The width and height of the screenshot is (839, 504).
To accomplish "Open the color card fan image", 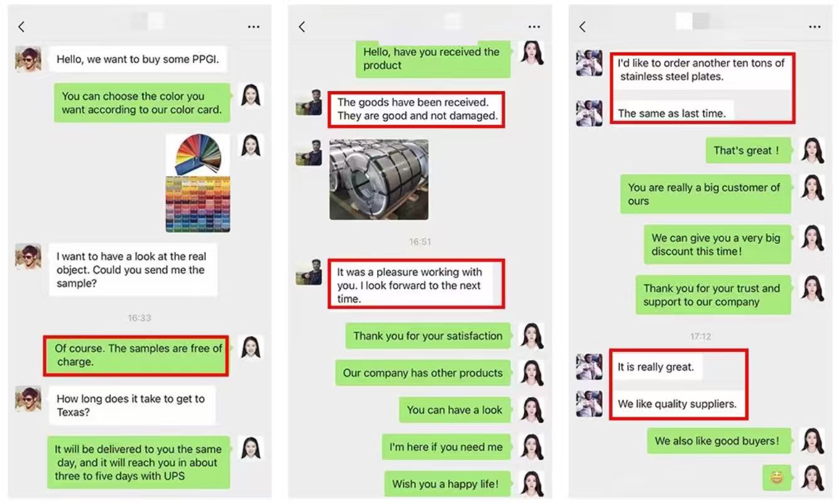I will click(x=198, y=183).
